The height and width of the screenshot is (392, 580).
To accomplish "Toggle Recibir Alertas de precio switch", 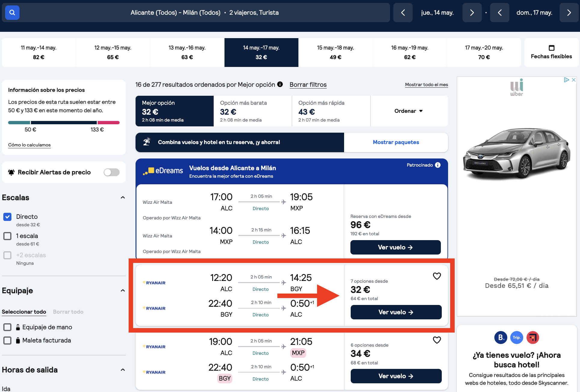I will pos(111,172).
